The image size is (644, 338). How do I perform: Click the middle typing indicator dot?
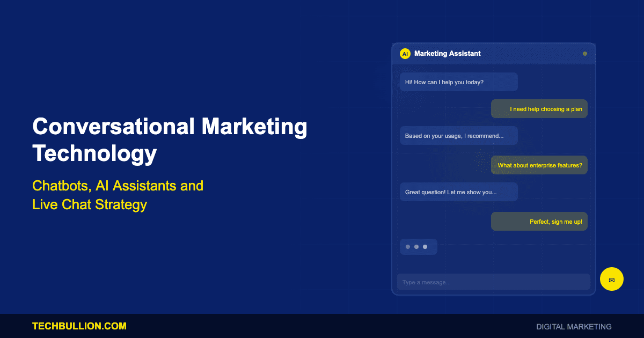(416, 247)
